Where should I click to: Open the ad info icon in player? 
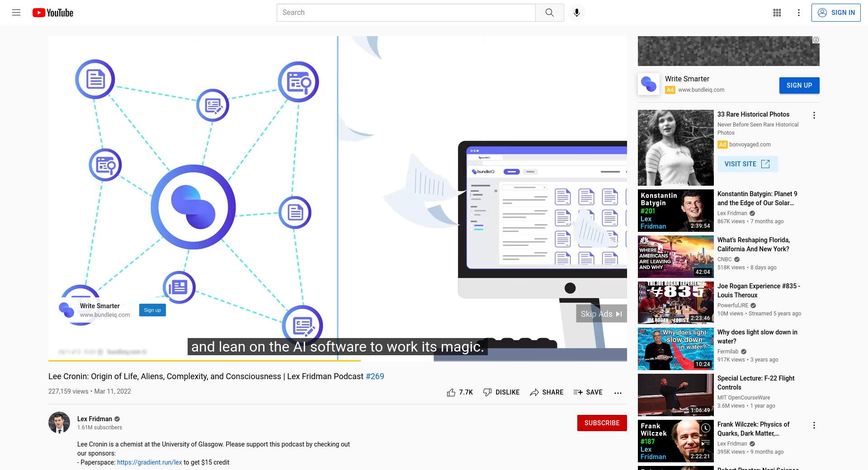pyautogui.click(x=100, y=352)
